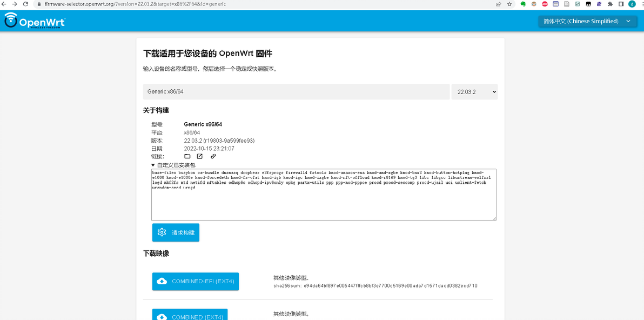Toggle the browser side panel icon
Screen dimensions: 644x320
click(621, 4)
